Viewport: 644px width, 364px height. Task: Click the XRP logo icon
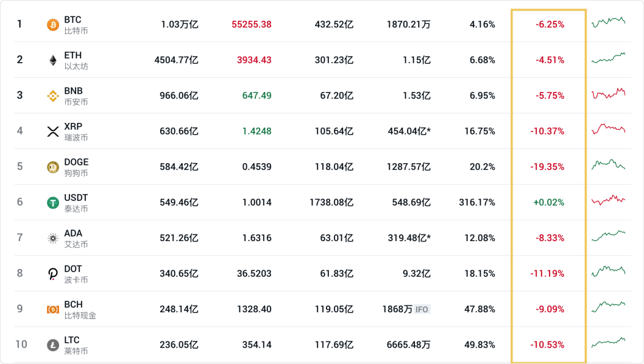pos(53,131)
